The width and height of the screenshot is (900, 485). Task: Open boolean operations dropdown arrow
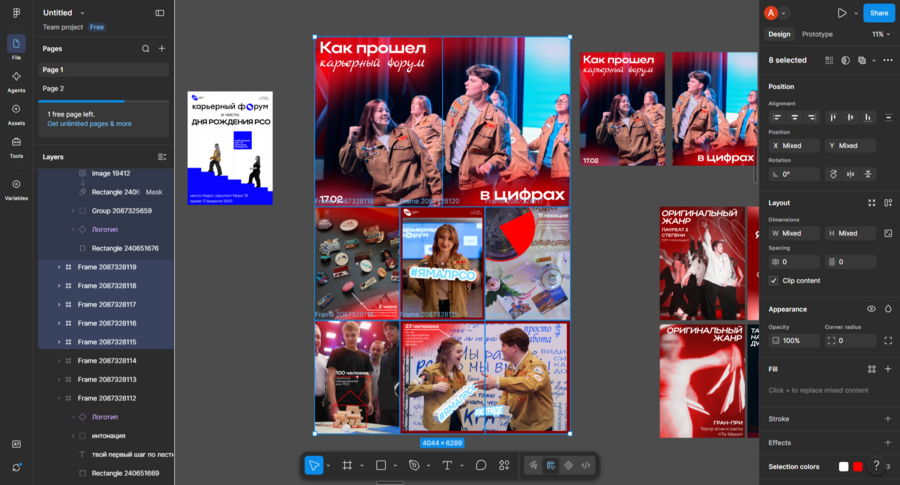[x=874, y=60]
